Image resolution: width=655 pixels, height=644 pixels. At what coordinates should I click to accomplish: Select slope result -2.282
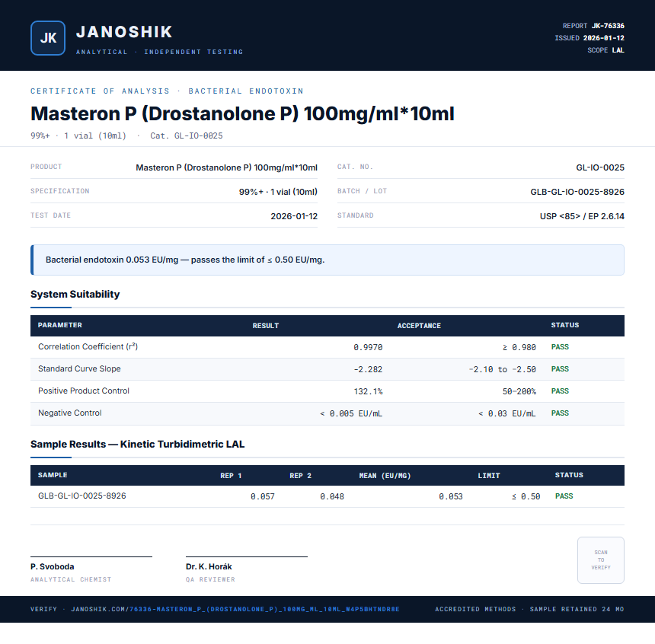pos(368,370)
